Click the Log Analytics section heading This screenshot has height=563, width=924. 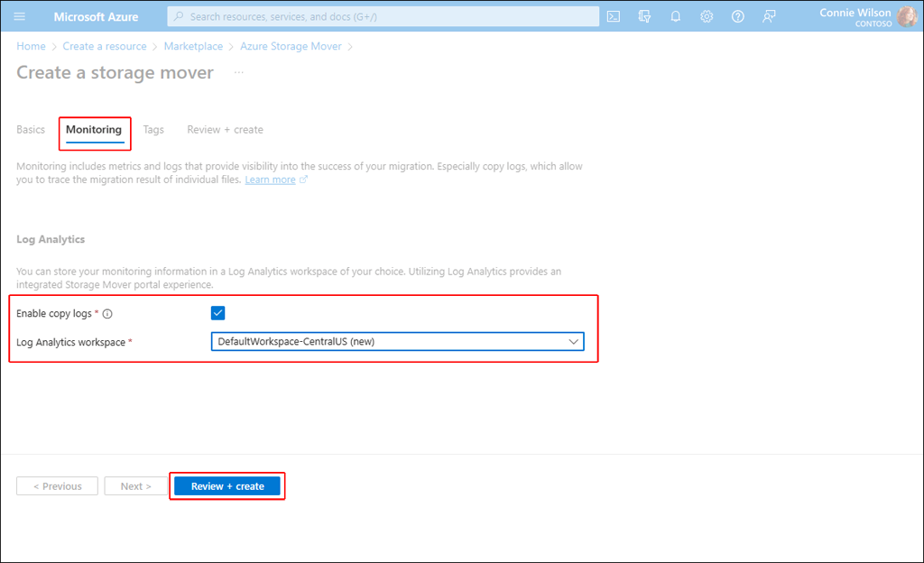click(51, 239)
